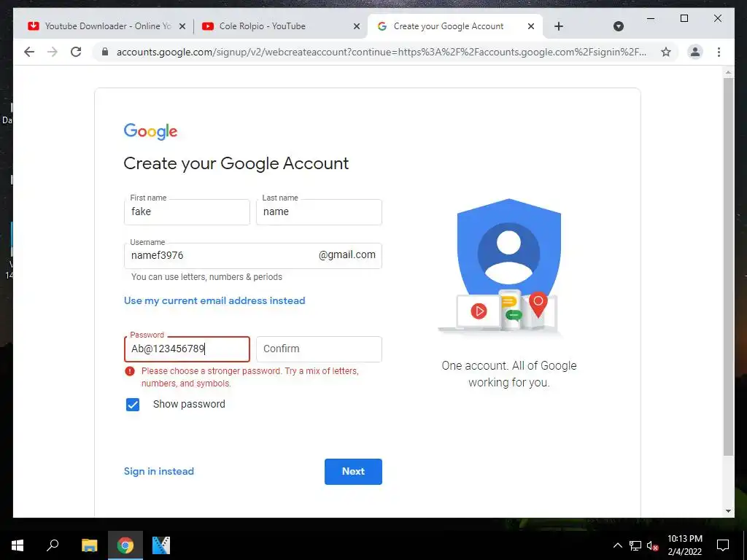Open the notification center icon
The image size is (747, 560).
723,545
